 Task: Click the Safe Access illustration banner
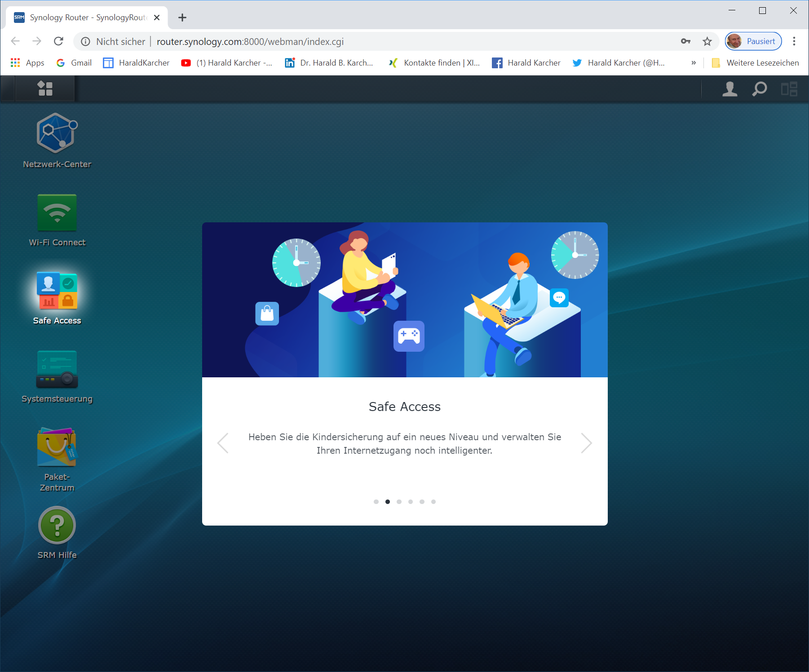[405, 300]
